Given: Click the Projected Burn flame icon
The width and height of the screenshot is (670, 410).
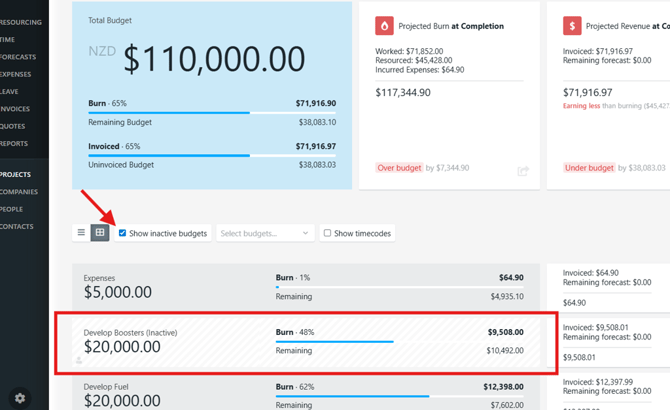Looking at the screenshot, I should coord(384,26).
